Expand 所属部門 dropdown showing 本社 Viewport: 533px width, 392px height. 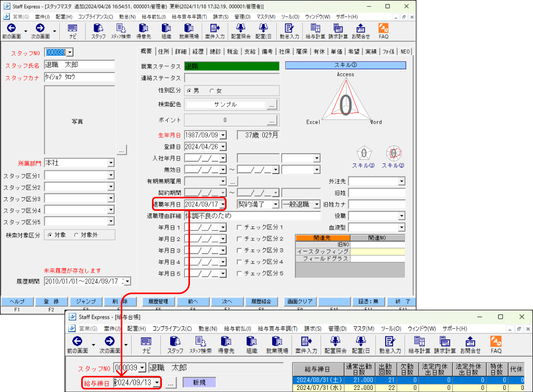pos(111,163)
